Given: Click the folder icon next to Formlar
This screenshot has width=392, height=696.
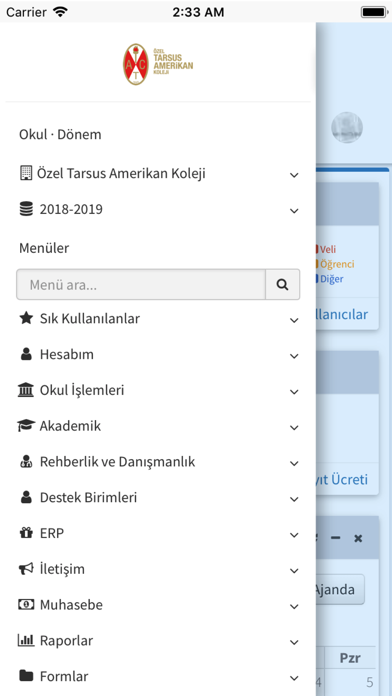Looking at the screenshot, I should pos(26,676).
